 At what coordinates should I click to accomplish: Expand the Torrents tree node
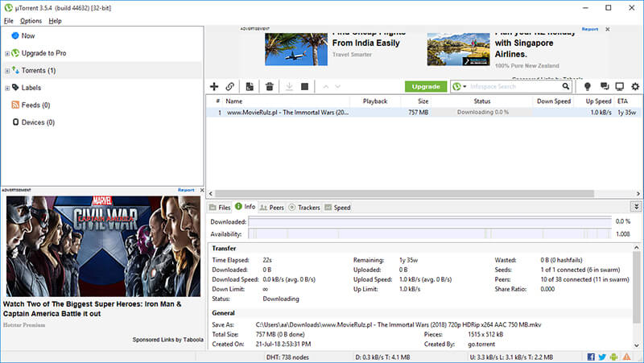click(7, 71)
